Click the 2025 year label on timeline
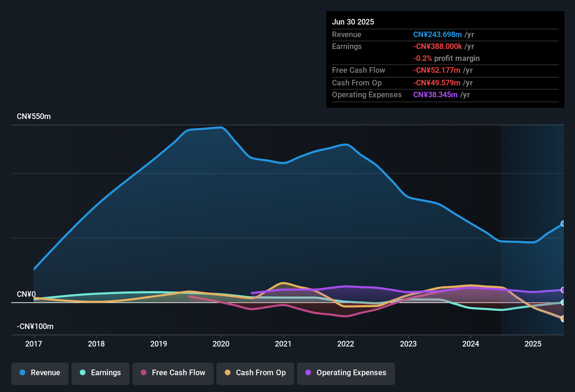 click(533, 344)
